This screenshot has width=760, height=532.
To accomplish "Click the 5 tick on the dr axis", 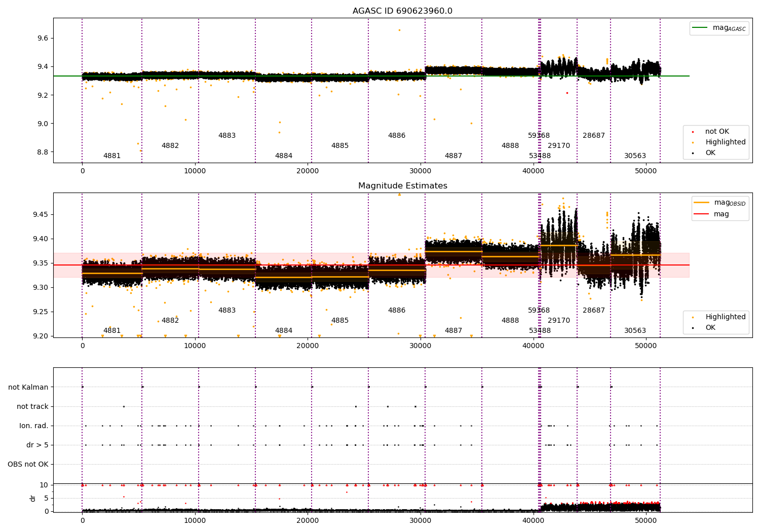I will [x=46, y=499].
